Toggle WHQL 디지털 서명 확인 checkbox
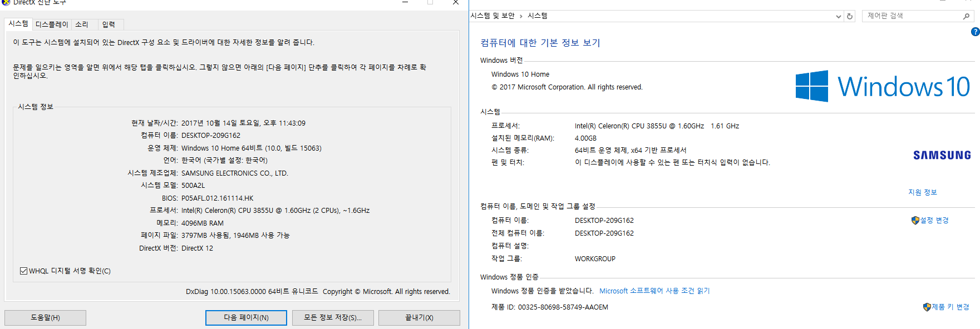The image size is (980, 329). [x=23, y=271]
